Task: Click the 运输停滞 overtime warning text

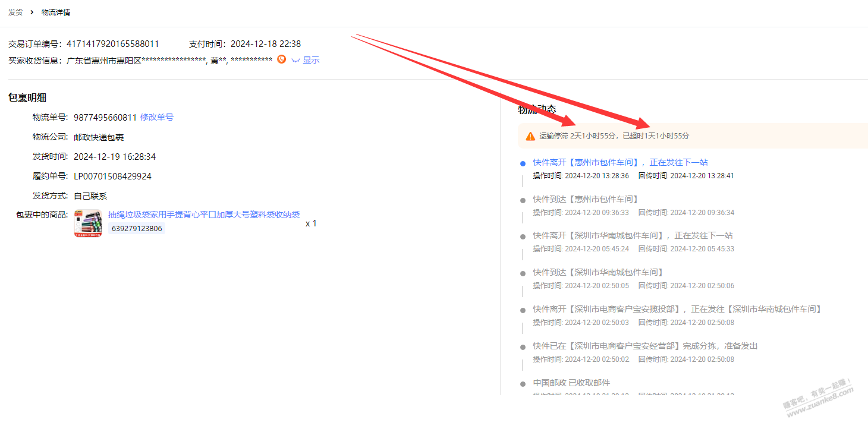Action: tap(614, 136)
